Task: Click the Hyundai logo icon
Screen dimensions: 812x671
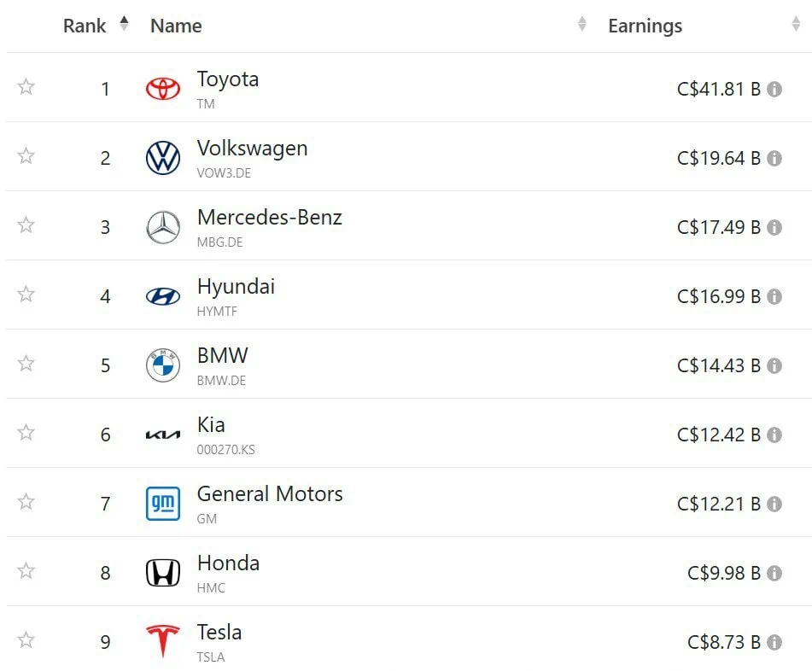Action: click(x=162, y=296)
